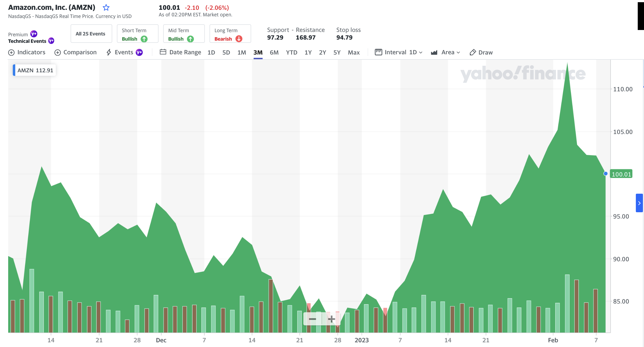Select the 1Y range tab
The height and width of the screenshot is (347, 644).
coord(308,52)
